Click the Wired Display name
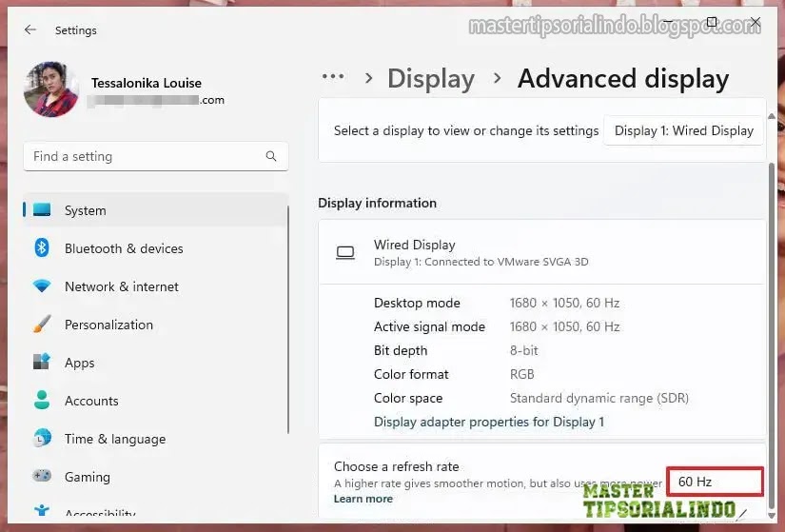Image resolution: width=785 pixels, height=532 pixels. (x=414, y=245)
